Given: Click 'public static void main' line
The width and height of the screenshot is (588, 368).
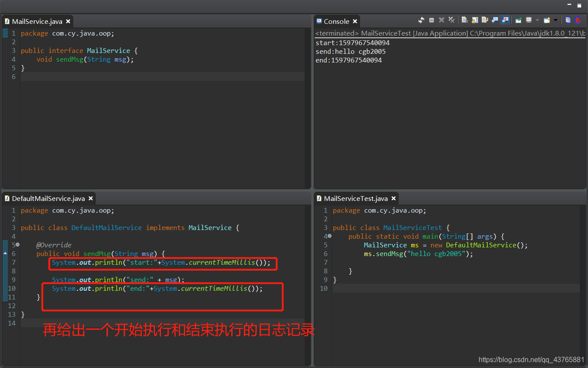Looking at the screenshot, I should (427, 236).
